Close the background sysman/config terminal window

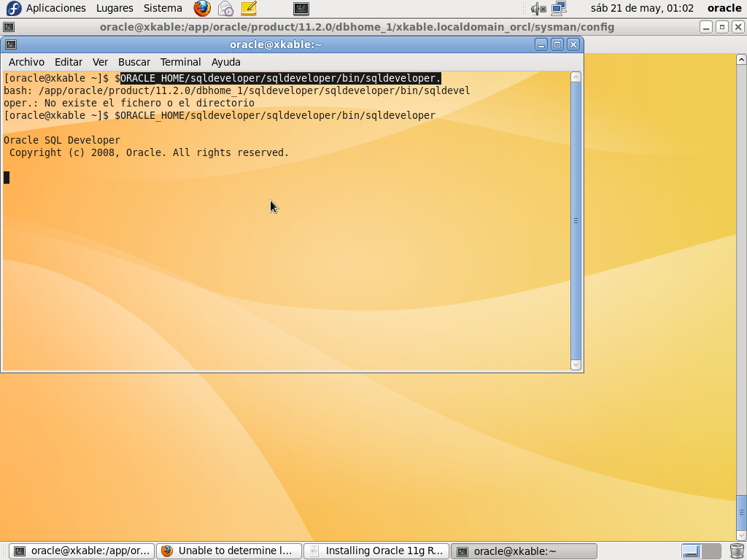(x=738, y=27)
